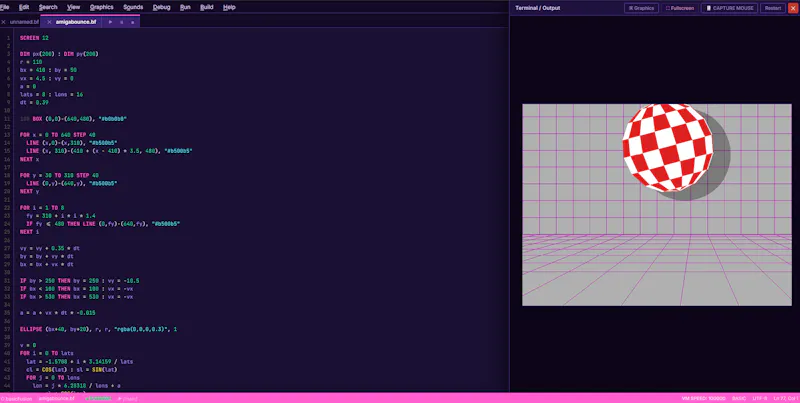Screen dimensions: 800x403
Task: Click the CAPTURE MOUSE button
Action: tap(729, 8)
